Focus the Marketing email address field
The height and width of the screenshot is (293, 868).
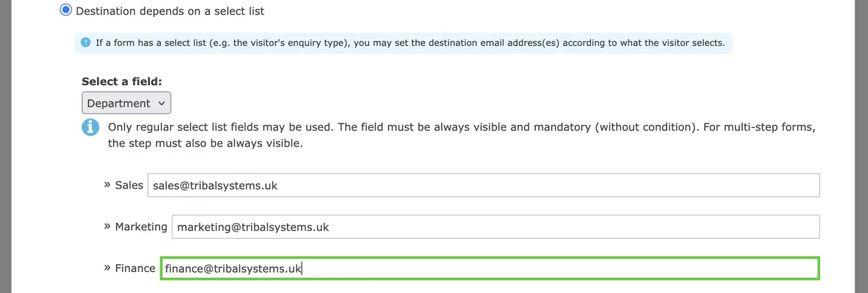pyautogui.click(x=495, y=227)
